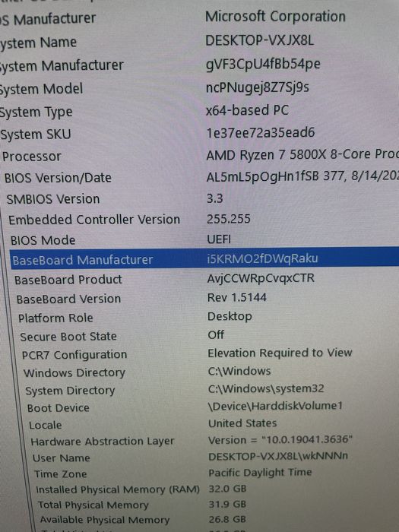The width and height of the screenshot is (399, 532).
Task: Select the Time Zone row label
Action: 60,474
